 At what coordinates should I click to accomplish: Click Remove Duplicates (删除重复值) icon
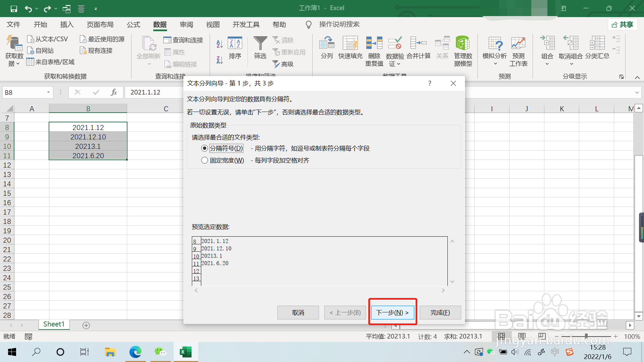(374, 44)
